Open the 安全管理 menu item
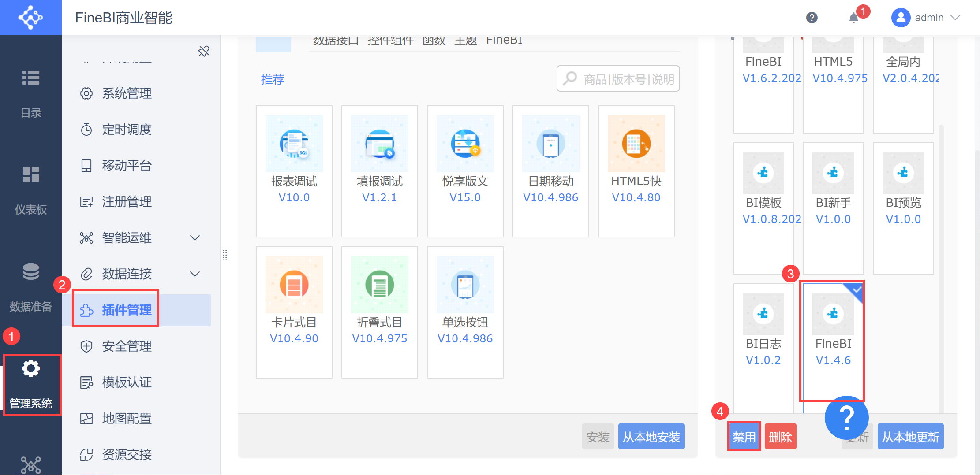The height and width of the screenshot is (475, 980). (127, 346)
